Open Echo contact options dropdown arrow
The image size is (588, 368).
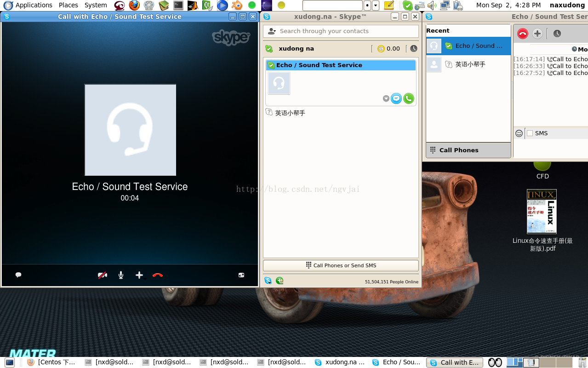[386, 98]
